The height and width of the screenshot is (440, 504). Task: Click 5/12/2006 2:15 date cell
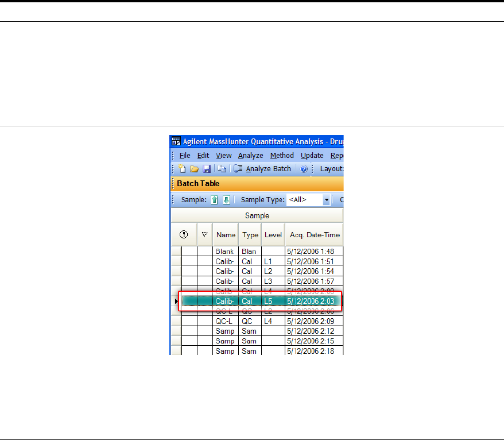pos(314,341)
